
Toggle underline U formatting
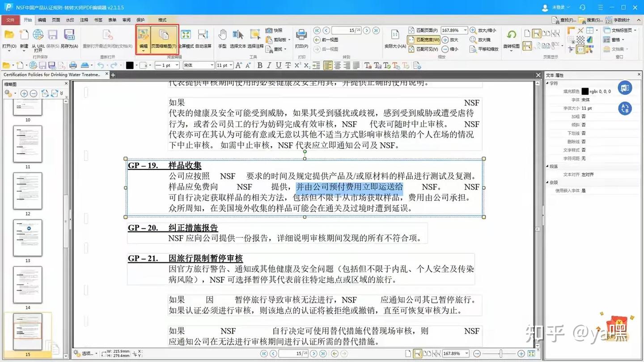(278, 65)
